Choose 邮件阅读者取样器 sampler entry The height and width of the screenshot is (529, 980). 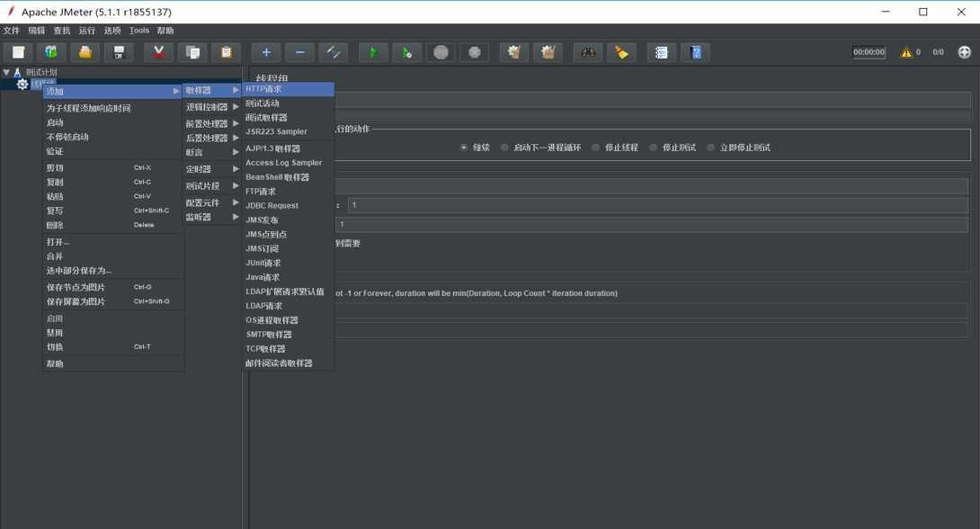288,363
